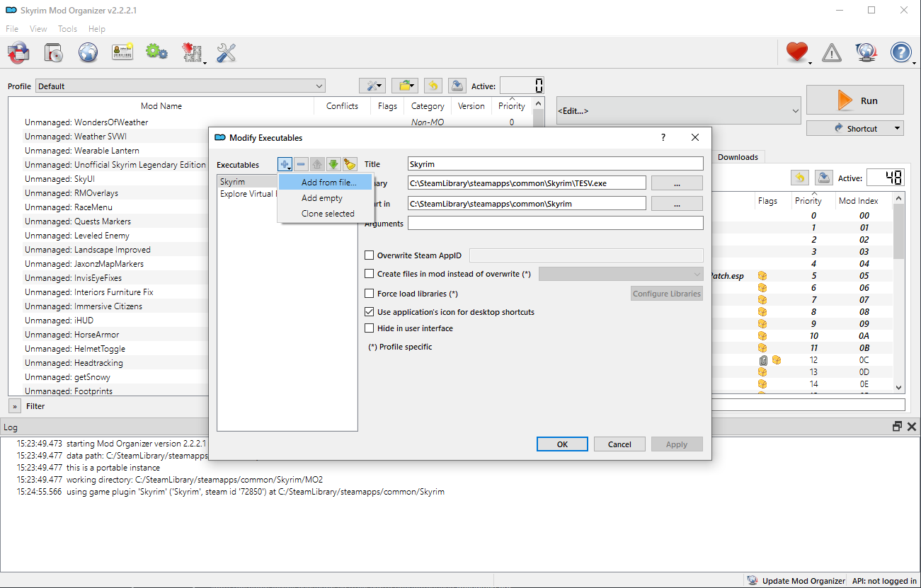Enable Overwrite Steam AppID checkbox
The height and width of the screenshot is (588, 921).
[369, 255]
